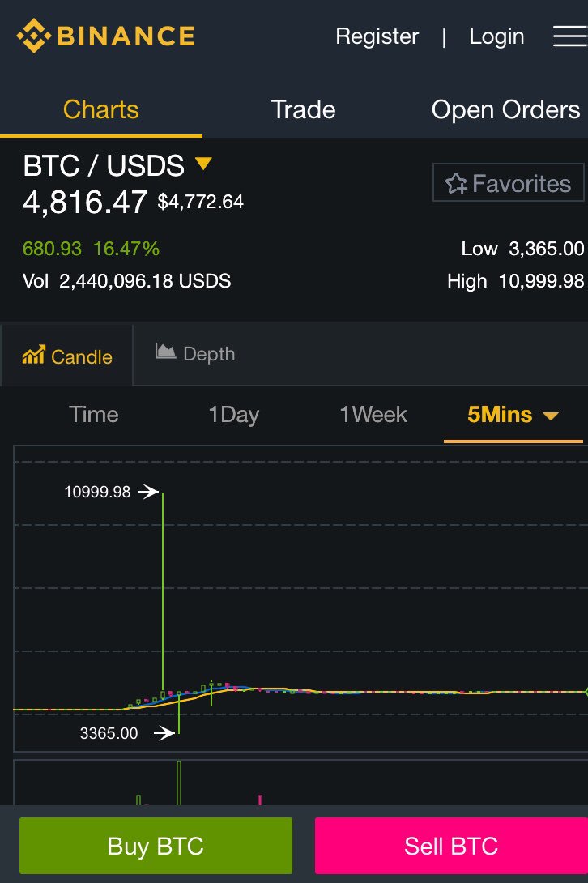Click the tall green candle wick spike
The image size is (588, 883).
(163, 591)
